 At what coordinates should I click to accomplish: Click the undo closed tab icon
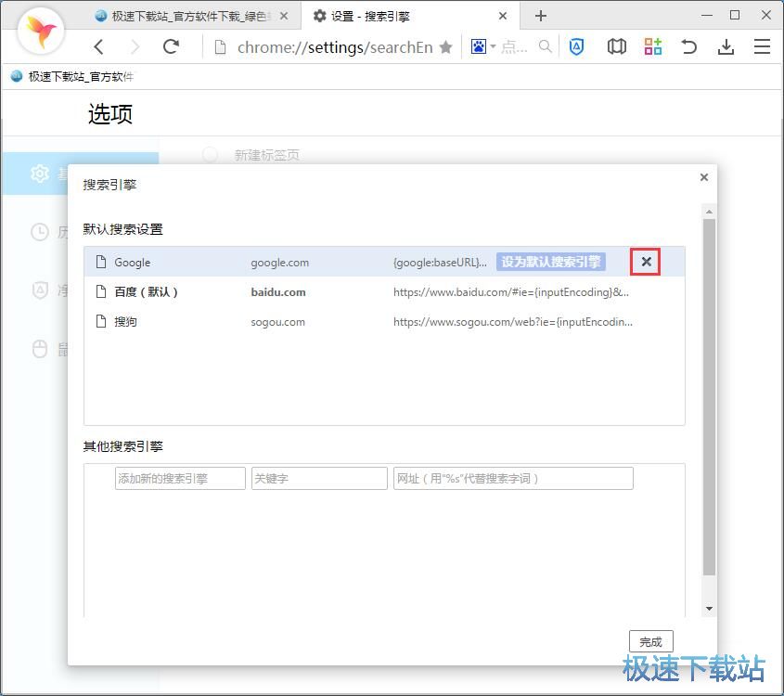point(689,47)
